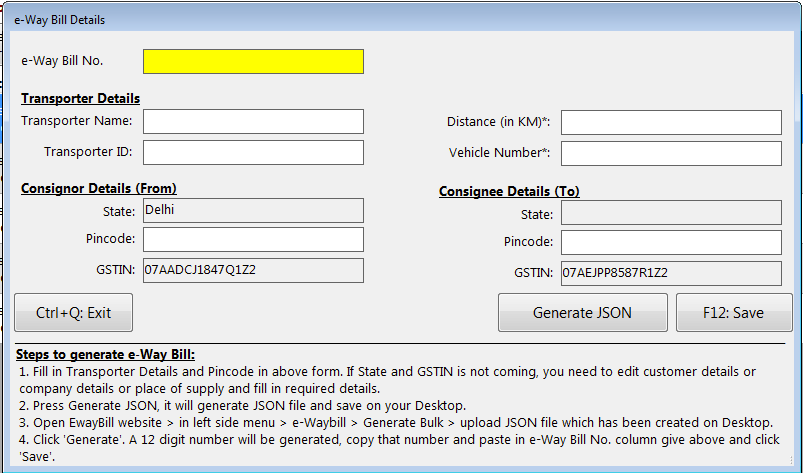Screen dimensions: 803x473
Task: Focus the Consignee Pincode text box
Action: [x=671, y=242]
